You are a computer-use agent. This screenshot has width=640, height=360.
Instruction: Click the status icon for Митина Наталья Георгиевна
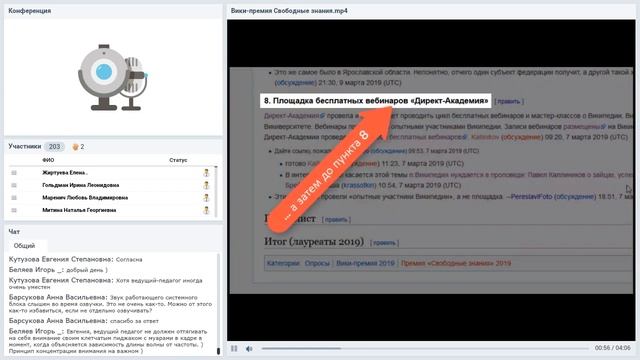click(x=206, y=210)
